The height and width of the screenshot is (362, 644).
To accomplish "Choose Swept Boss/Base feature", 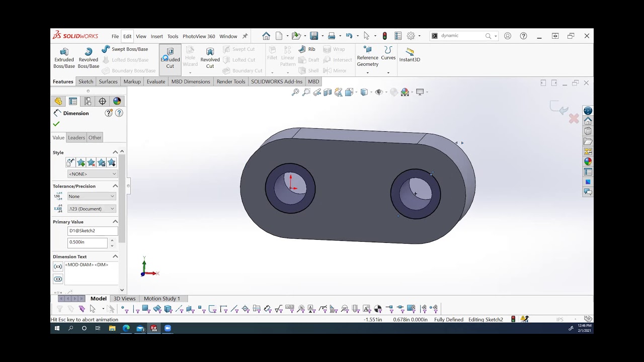I will tap(125, 49).
